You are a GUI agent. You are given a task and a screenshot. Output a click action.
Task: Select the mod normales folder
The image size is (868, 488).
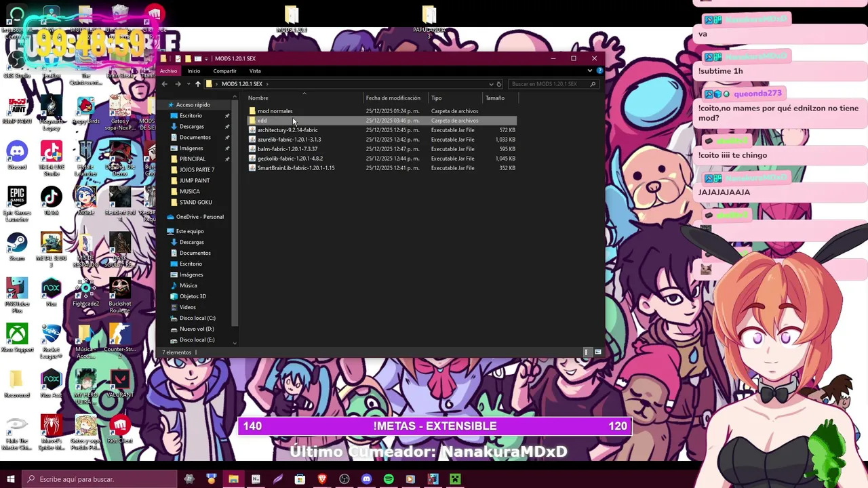(x=381, y=111)
